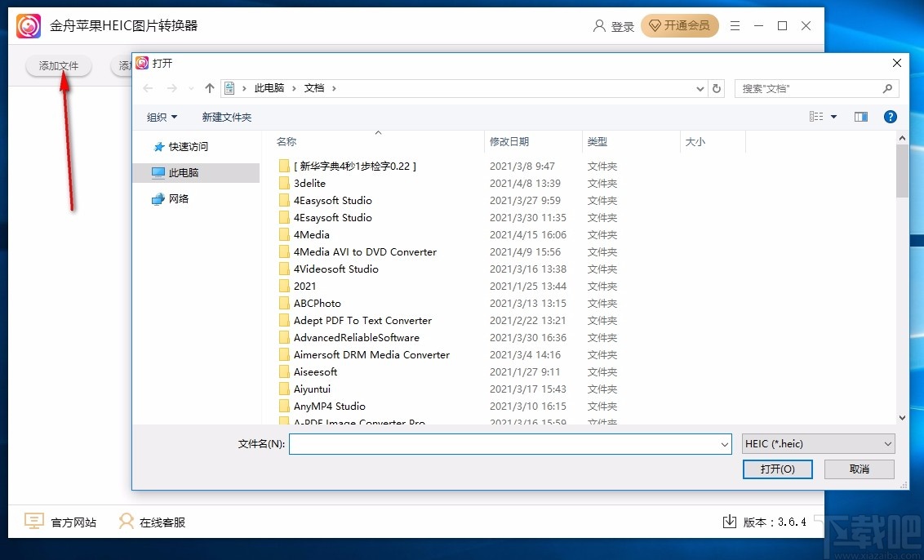Open the HEIC (*.heic) file type dropdown
The image size is (924, 560).
(817, 443)
